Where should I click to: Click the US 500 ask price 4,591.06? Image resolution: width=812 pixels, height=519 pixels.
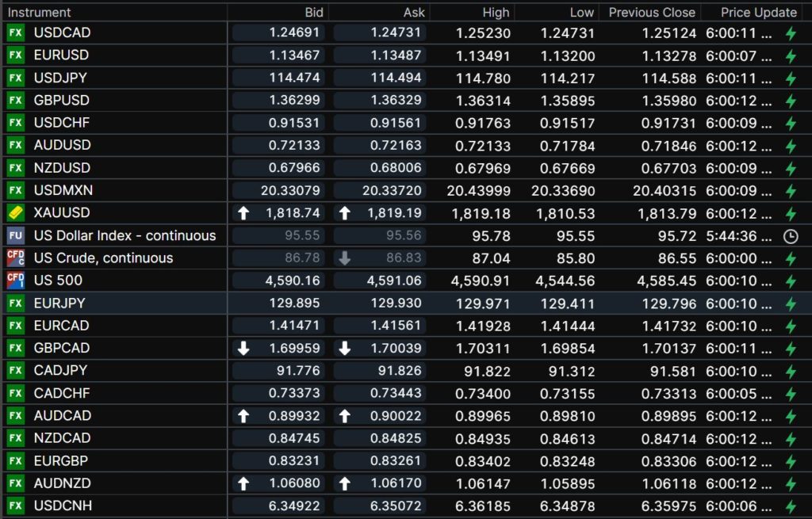[396, 280]
